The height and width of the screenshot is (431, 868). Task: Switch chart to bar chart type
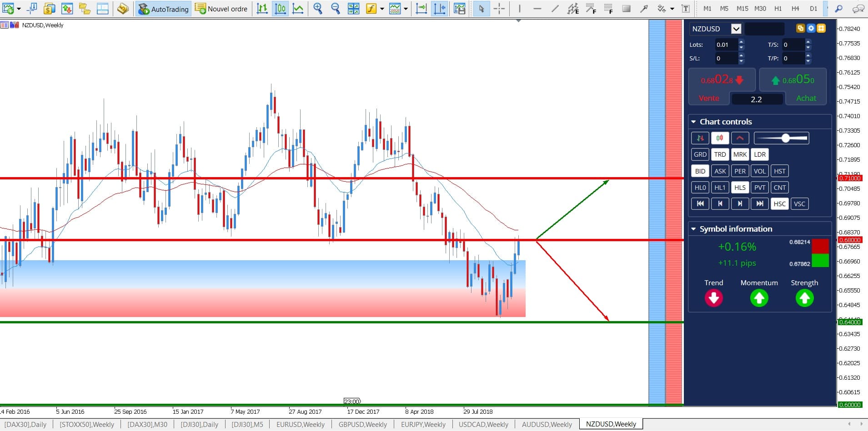tap(262, 9)
